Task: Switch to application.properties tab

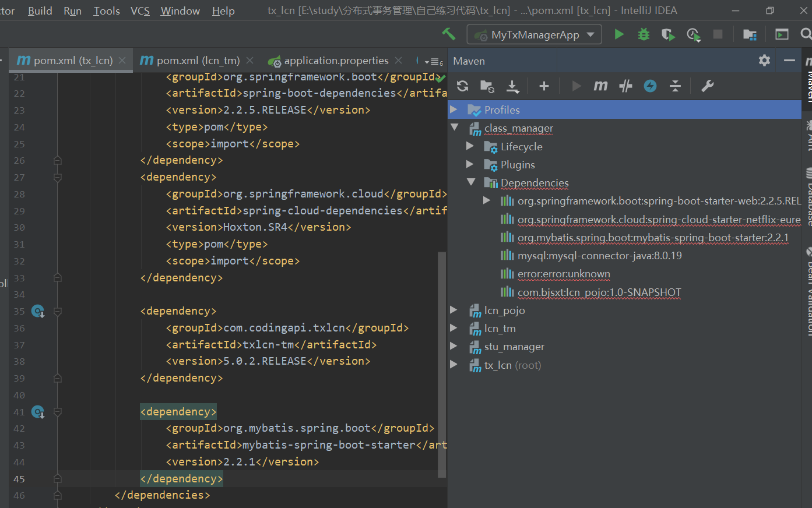Action: pyautogui.click(x=336, y=61)
